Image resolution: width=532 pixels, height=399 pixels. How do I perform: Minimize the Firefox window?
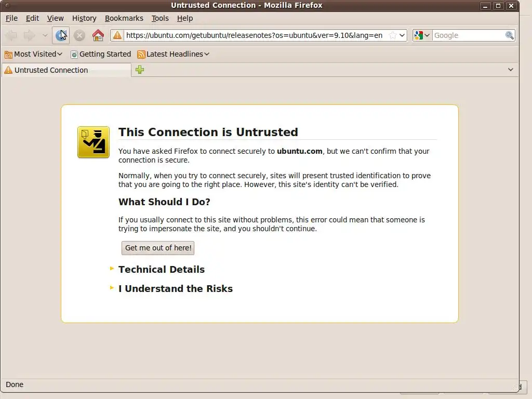tap(485, 6)
